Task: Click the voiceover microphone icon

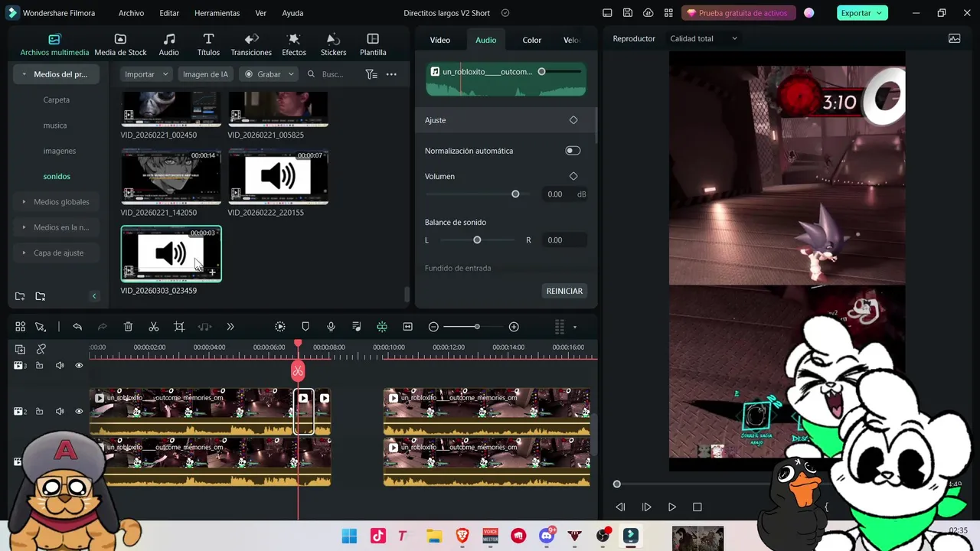Action: pyautogui.click(x=331, y=327)
